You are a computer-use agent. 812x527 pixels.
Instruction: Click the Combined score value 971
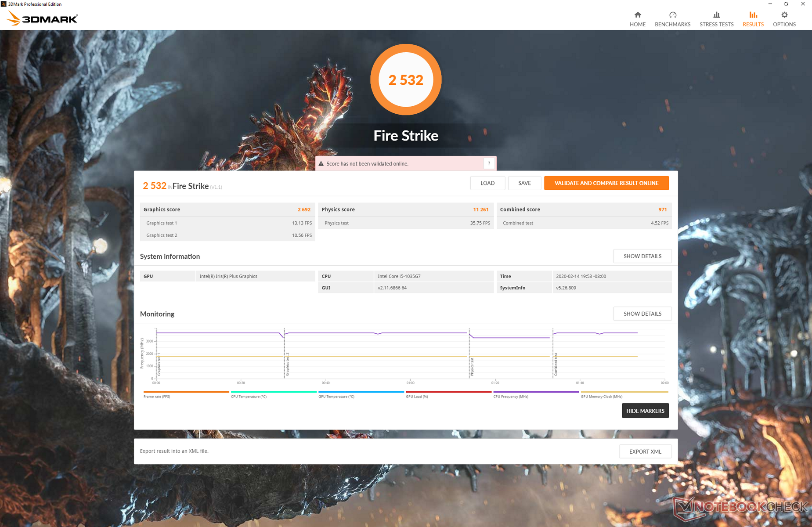pos(662,209)
